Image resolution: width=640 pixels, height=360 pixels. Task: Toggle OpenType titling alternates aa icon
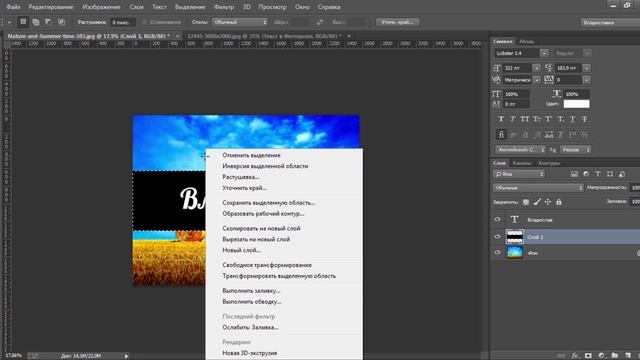pos(549,134)
